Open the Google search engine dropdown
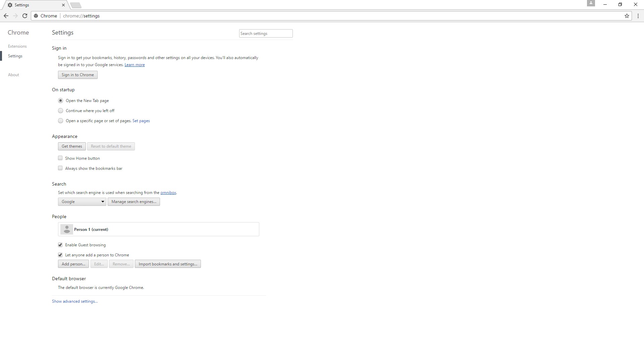This screenshot has width=644, height=349. pos(82,202)
